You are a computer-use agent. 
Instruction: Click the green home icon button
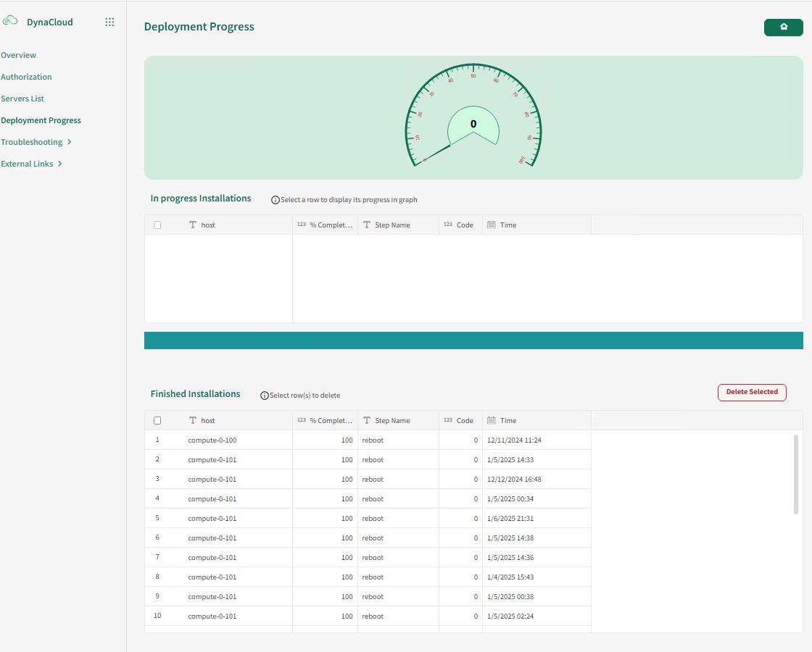click(x=783, y=27)
